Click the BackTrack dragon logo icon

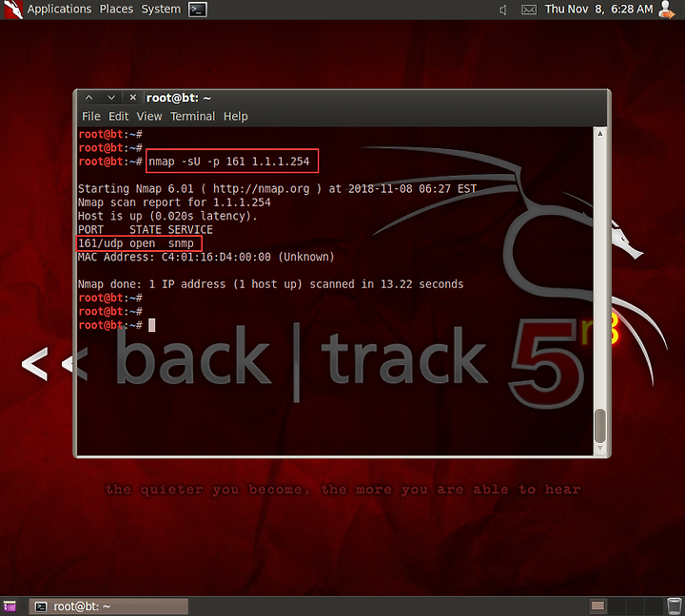pos(12,10)
